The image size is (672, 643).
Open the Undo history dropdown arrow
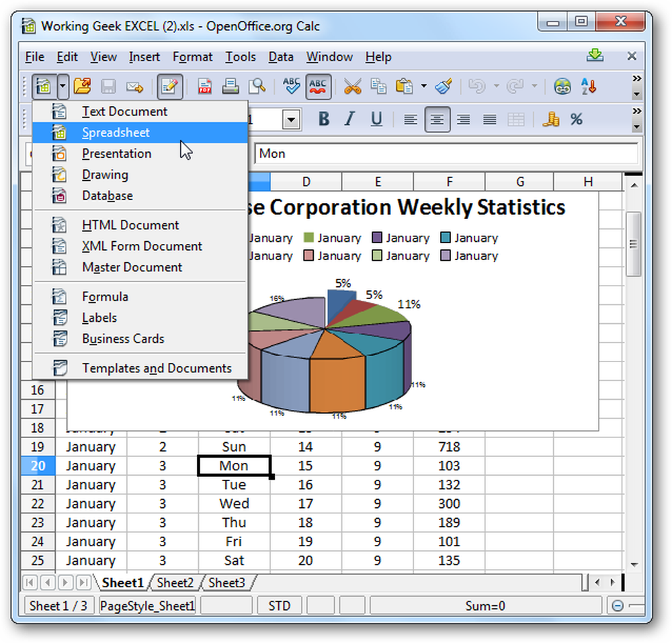[497, 86]
